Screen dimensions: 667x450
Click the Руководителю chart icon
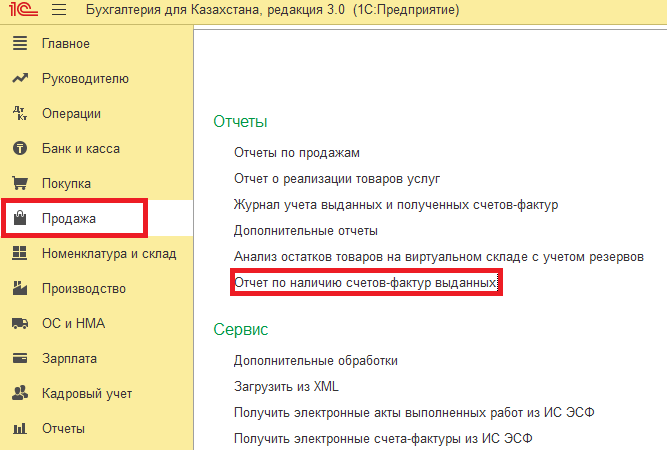(x=19, y=79)
